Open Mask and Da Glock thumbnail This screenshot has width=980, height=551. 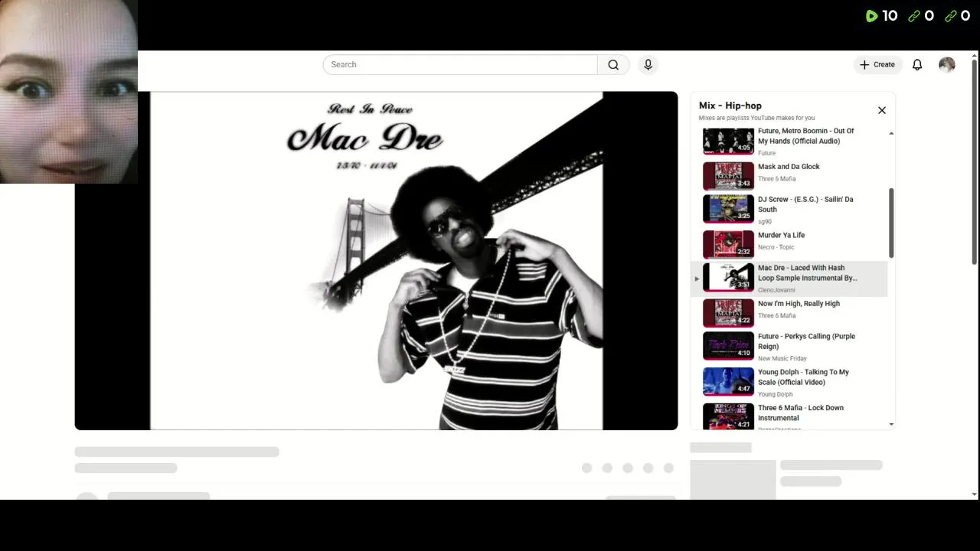(x=728, y=176)
